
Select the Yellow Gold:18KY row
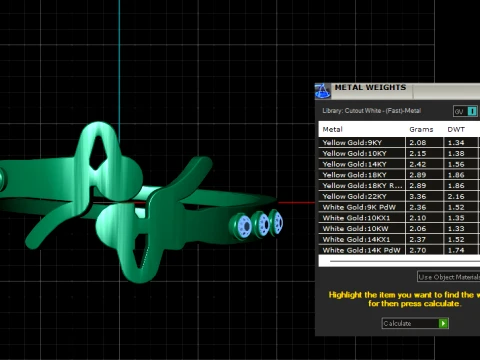click(399, 175)
